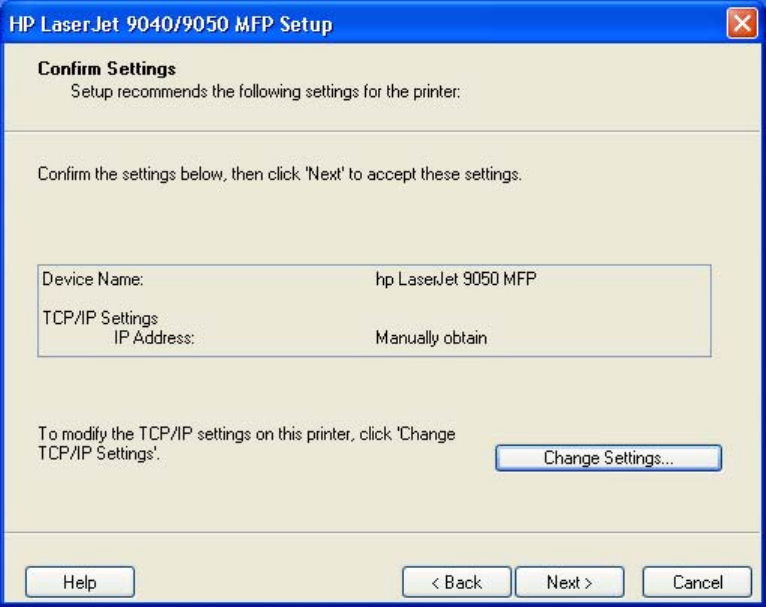This screenshot has height=607, width=766.
Task: Click the IP Address label
Action: click(154, 337)
